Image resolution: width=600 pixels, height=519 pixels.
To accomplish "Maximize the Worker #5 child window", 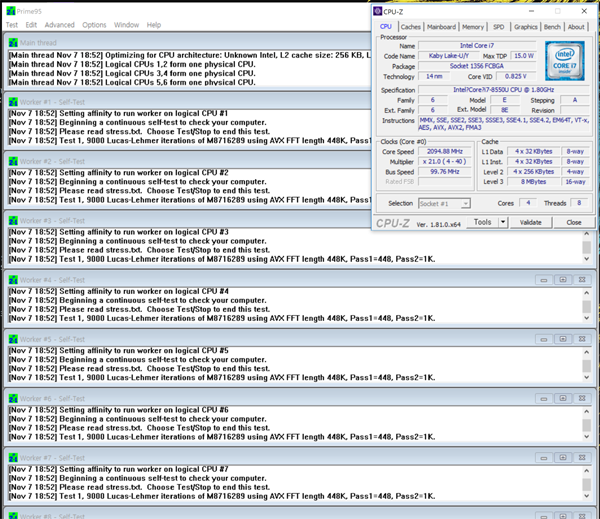I will pyautogui.click(x=562, y=339).
